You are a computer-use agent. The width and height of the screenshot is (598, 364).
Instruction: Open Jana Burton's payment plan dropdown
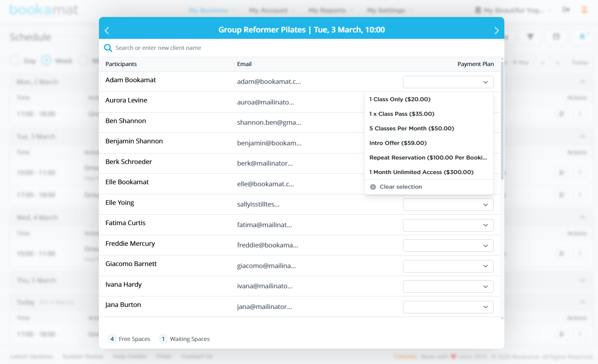(x=448, y=307)
